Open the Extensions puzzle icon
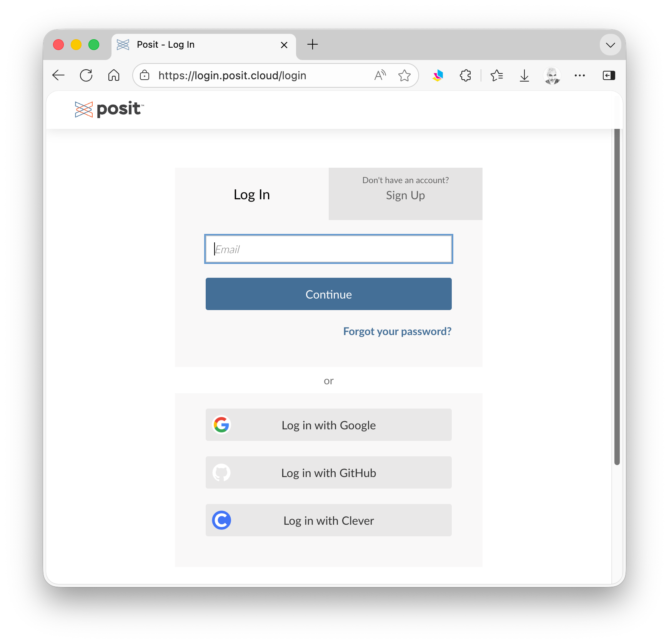The width and height of the screenshot is (669, 644). tap(466, 75)
